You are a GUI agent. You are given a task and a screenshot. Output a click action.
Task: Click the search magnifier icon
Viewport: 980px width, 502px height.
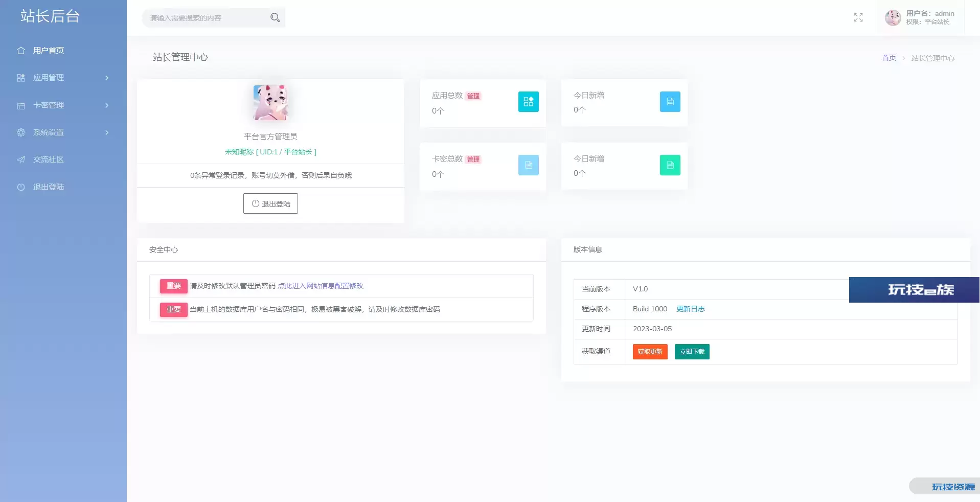tap(275, 18)
